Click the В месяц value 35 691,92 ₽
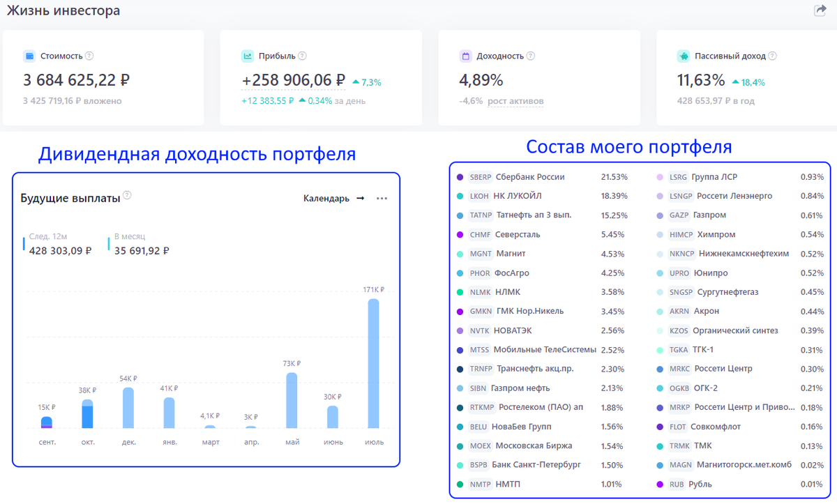This screenshot has height=504, width=837. [x=142, y=250]
